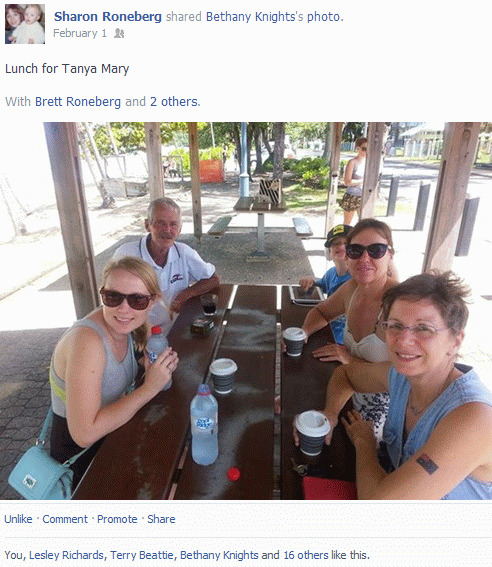Viewport: 492px width, 567px height.
Task: Click the 'photo' link in the header
Action: pyautogui.click(x=324, y=17)
